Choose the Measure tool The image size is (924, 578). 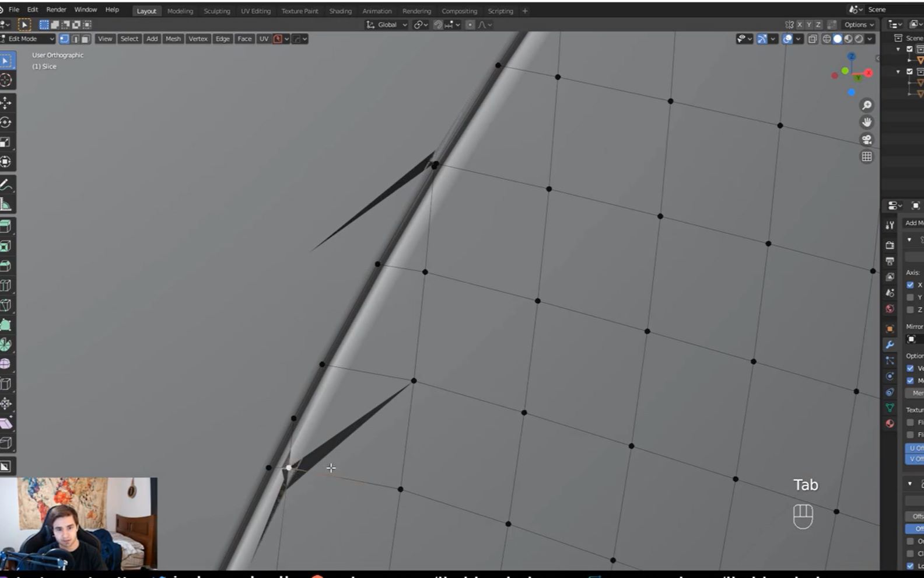tap(6, 204)
